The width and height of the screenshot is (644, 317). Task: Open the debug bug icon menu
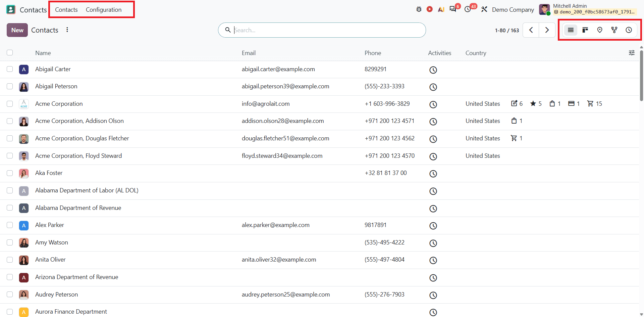[419, 9]
